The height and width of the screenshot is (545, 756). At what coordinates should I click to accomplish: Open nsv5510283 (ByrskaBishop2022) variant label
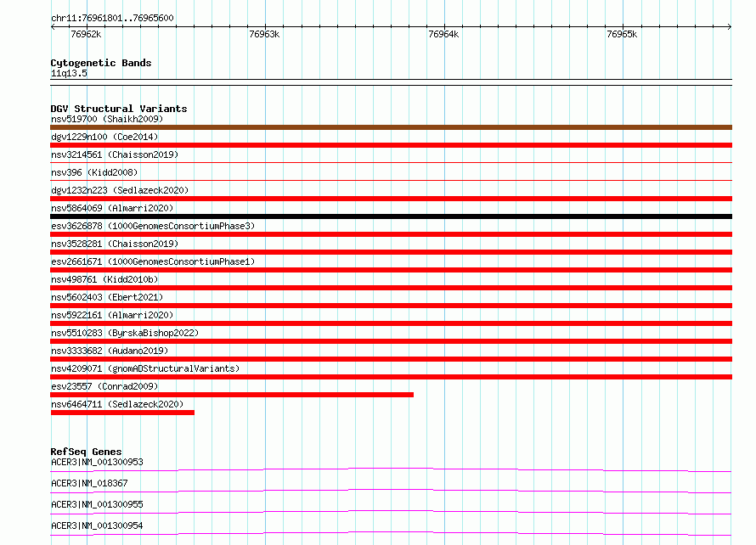(125, 333)
